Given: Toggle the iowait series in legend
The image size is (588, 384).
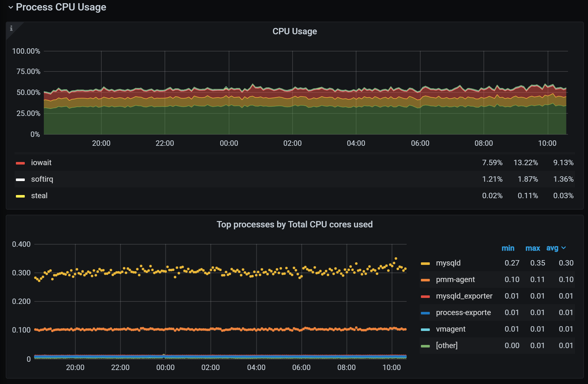Looking at the screenshot, I should point(41,163).
